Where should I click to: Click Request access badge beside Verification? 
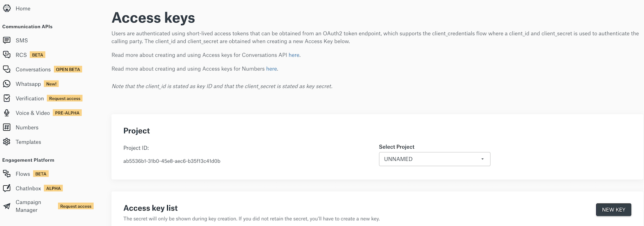pyautogui.click(x=65, y=98)
